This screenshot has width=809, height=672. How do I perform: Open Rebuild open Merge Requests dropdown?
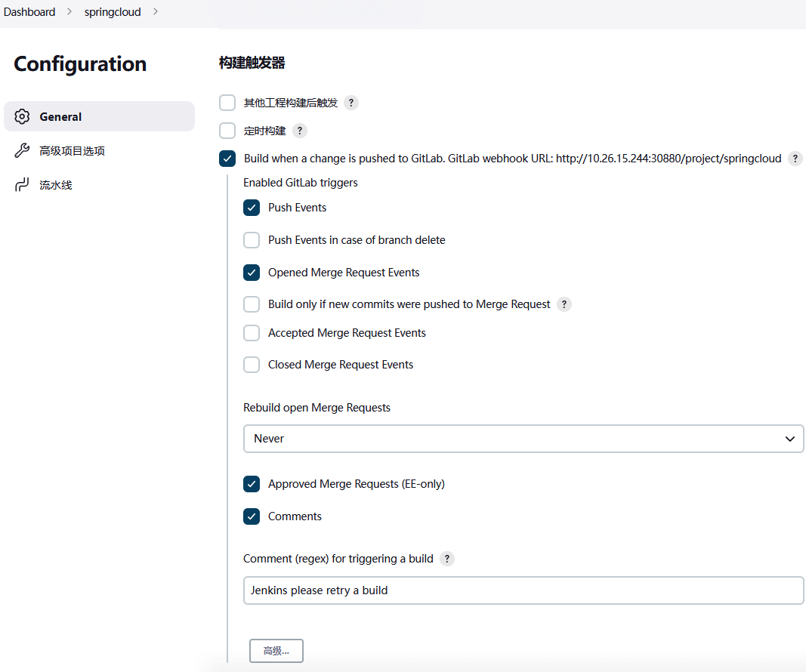pyautogui.click(x=523, y=439)
